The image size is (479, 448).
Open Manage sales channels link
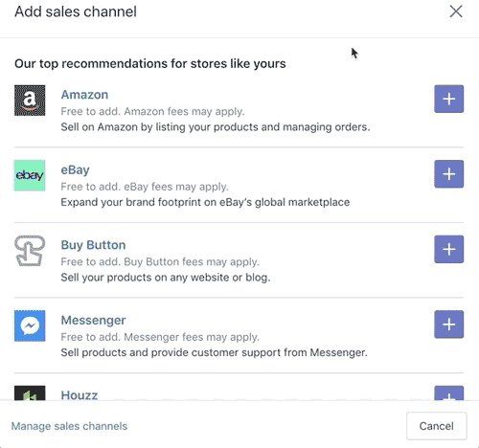[69, 426]
